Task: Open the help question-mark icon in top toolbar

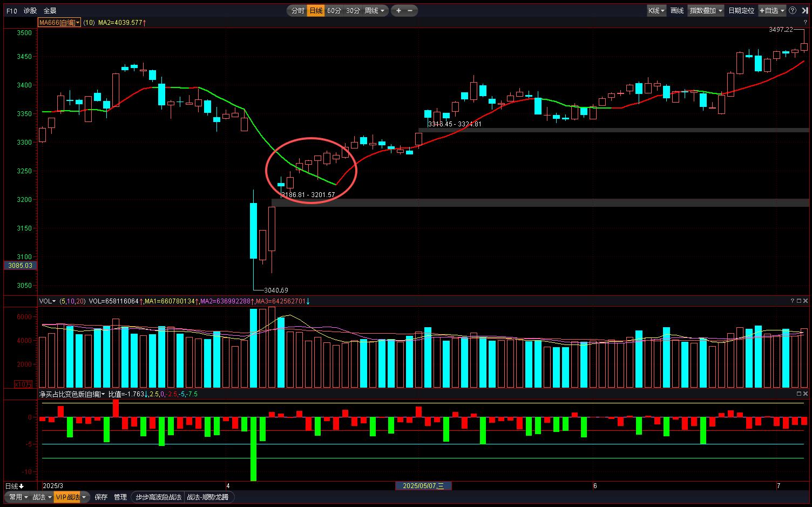Action: tap(793, 11)
